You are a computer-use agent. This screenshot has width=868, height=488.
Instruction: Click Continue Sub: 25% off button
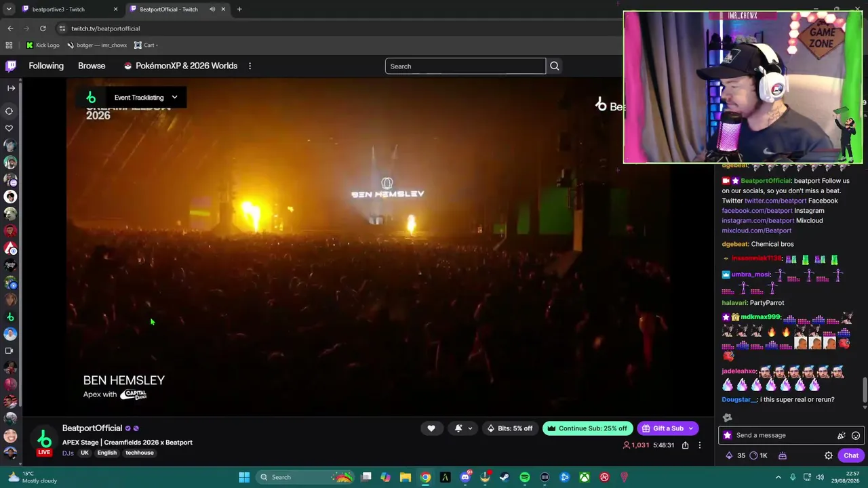tap(587, 428)
